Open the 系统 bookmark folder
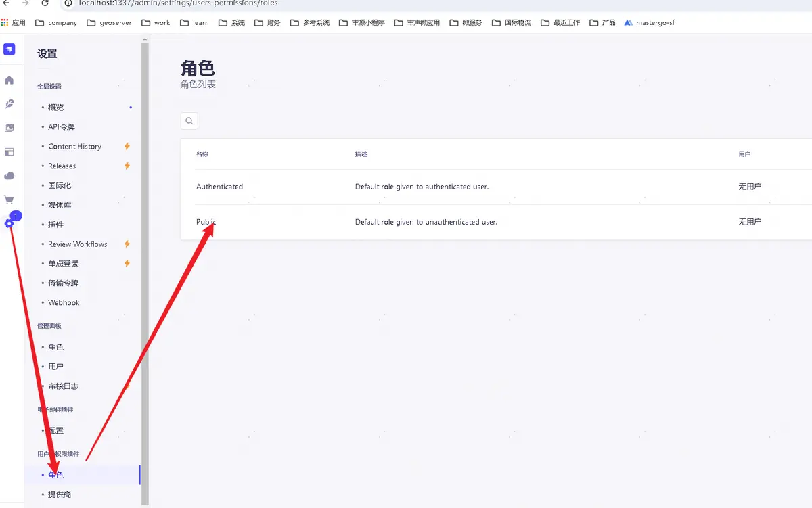Screen dimensions: 812x508 232,22
